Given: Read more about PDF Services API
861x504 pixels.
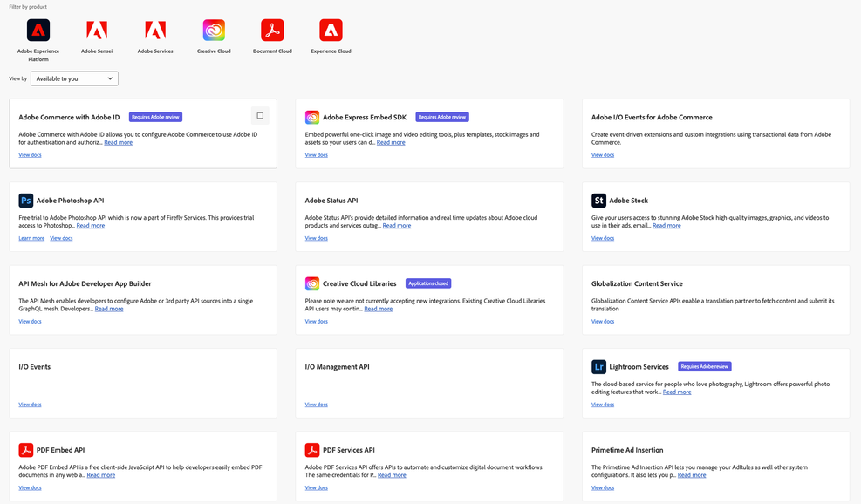Looking at the screenshot, I should (x=392, y=475).
